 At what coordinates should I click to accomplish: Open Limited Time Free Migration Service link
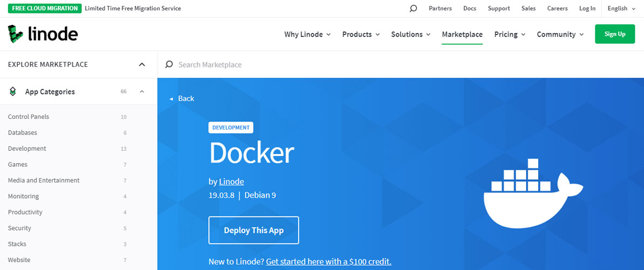coord(133,8)
